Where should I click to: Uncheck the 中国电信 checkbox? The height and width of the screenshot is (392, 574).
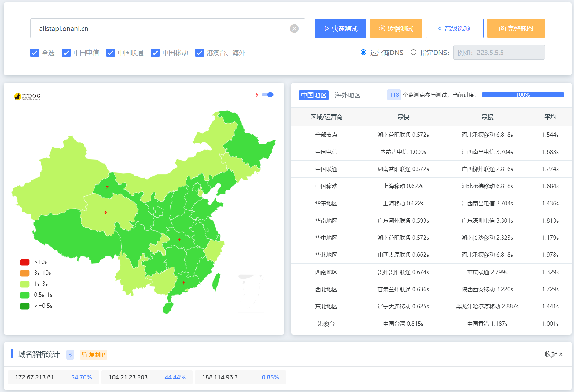point(66,53)
